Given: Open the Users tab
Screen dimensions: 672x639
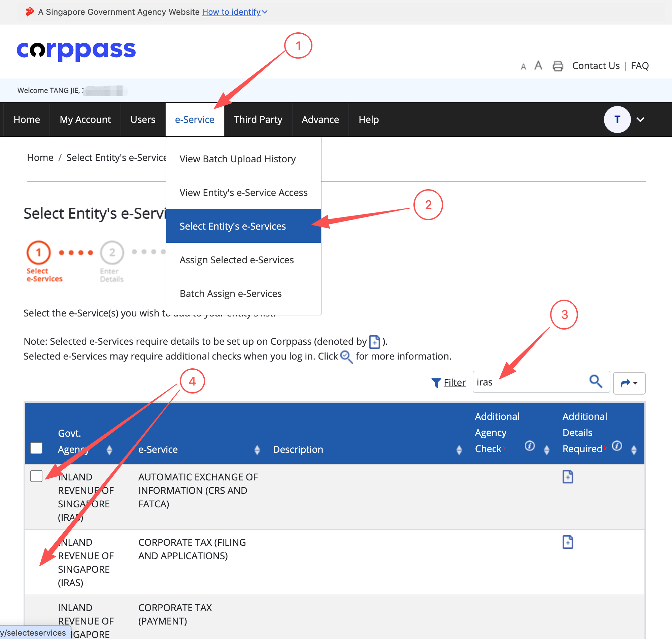Looking at the screenshot, I should pos(143,120).
